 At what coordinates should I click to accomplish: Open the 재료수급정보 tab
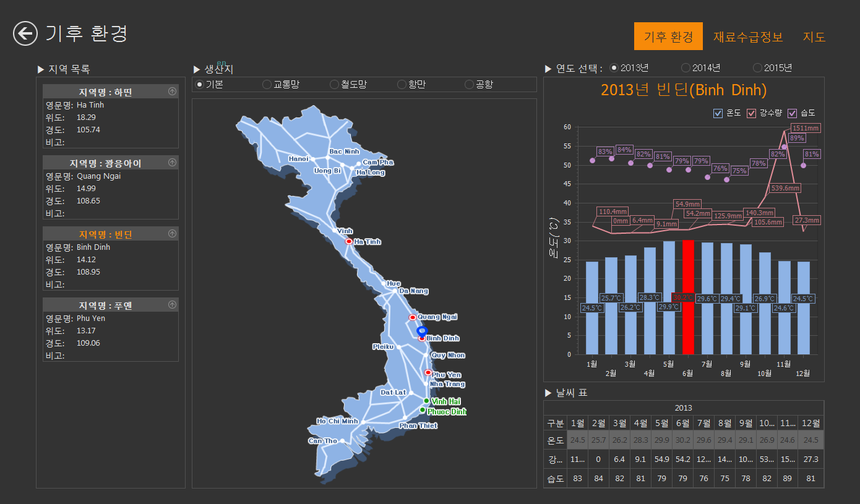(748, 36)
